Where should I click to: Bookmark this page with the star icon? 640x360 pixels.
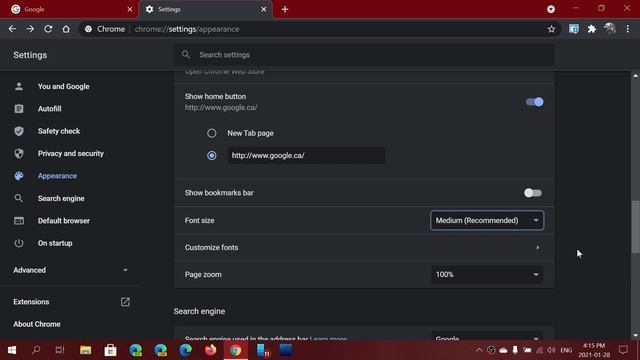click(x=551, y=29)
